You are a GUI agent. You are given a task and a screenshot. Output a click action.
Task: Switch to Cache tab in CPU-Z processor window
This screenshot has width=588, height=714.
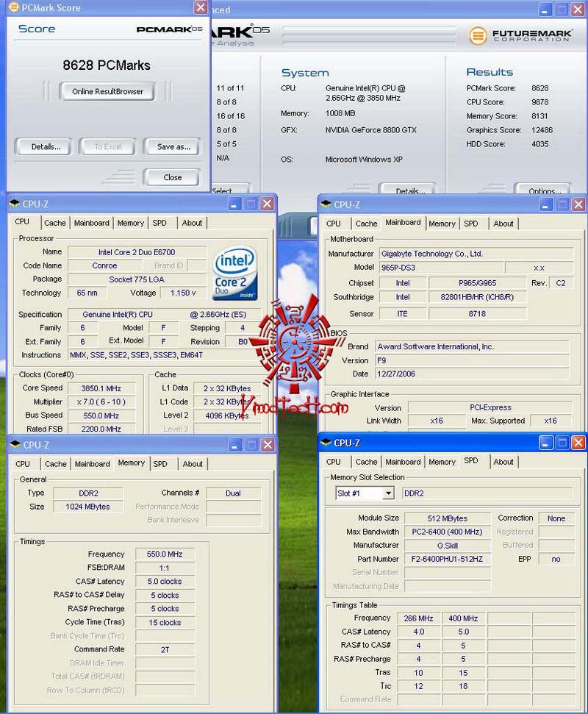coord(54,223)
